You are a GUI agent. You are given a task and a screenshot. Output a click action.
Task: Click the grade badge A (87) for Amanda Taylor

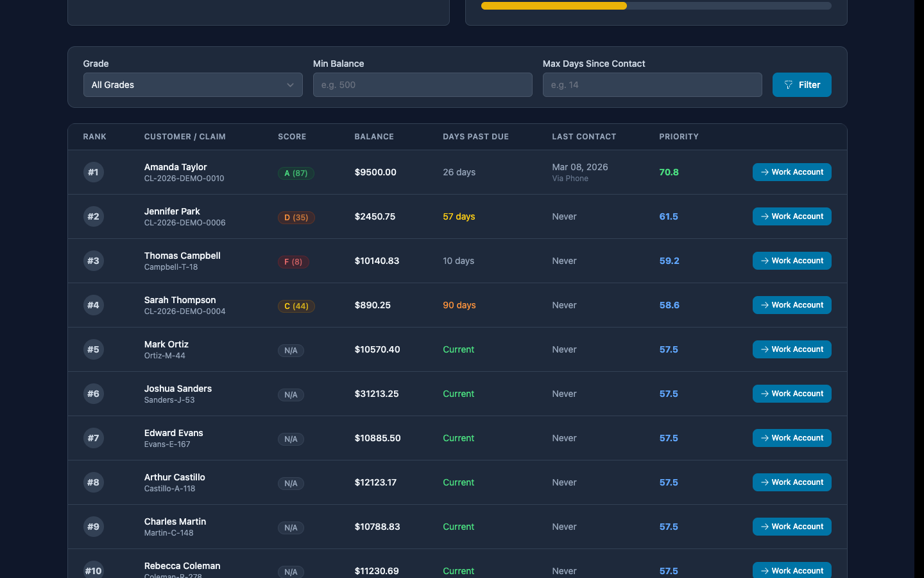[296, 173]
